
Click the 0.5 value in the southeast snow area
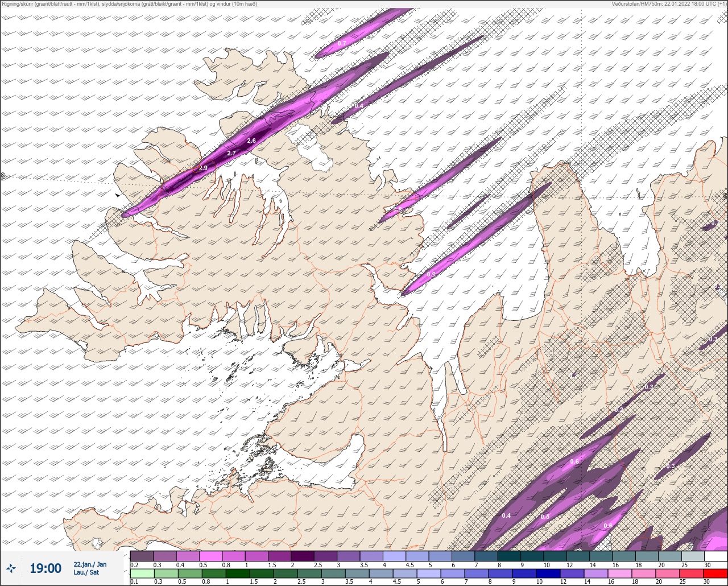(x=545, y=517)
